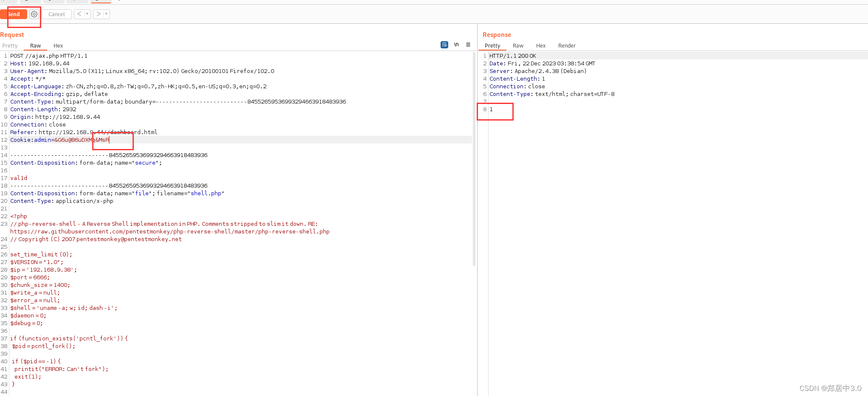868x396 pixels.
Task: Click the User-Agent header line
Action: 142,71
